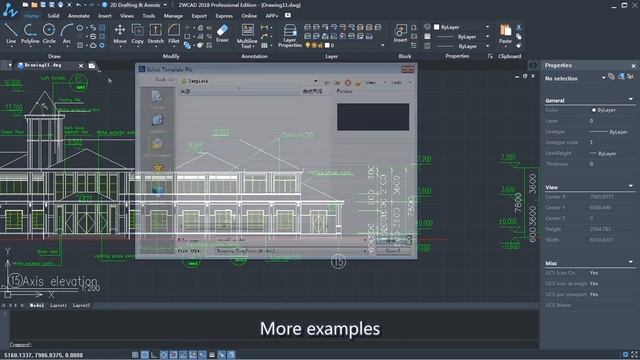Click the Table icon in Annotation panel

pyautogui.click(x=264, y=45)
